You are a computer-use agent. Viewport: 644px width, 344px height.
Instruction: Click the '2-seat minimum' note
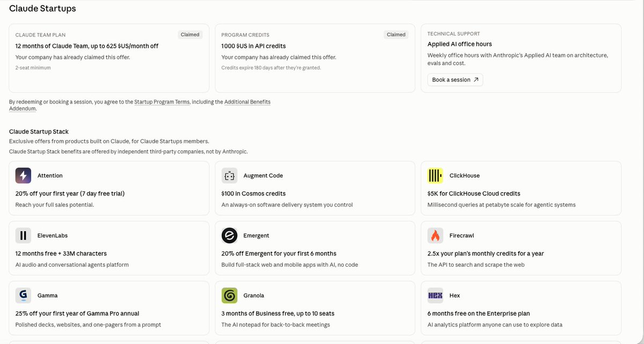[x=33, y=68]
